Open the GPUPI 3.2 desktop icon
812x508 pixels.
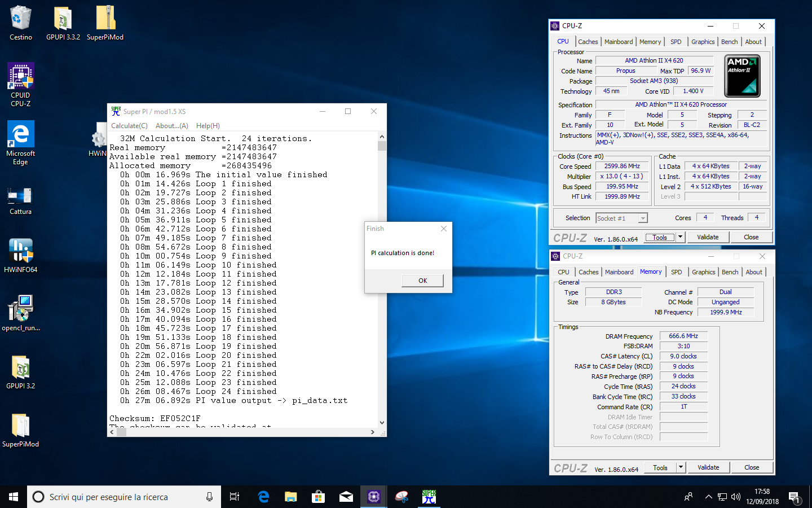21,372
